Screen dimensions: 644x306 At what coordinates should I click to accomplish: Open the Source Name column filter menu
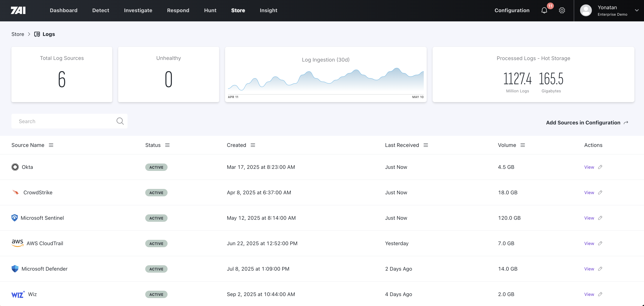[x=51, y=145]
